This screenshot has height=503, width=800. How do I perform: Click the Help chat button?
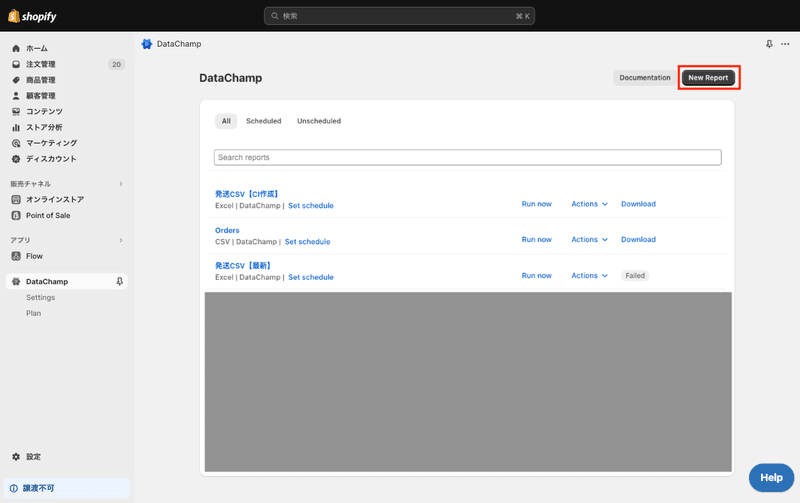point(771,477)
